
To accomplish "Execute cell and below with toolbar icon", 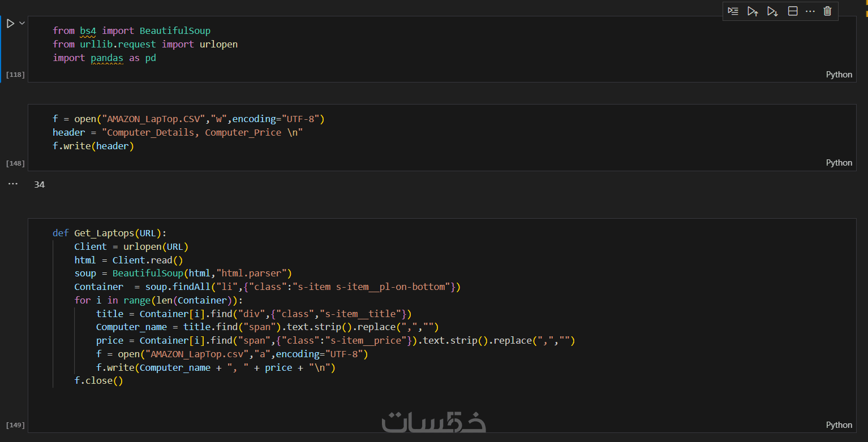I will (x=772, y=11).
